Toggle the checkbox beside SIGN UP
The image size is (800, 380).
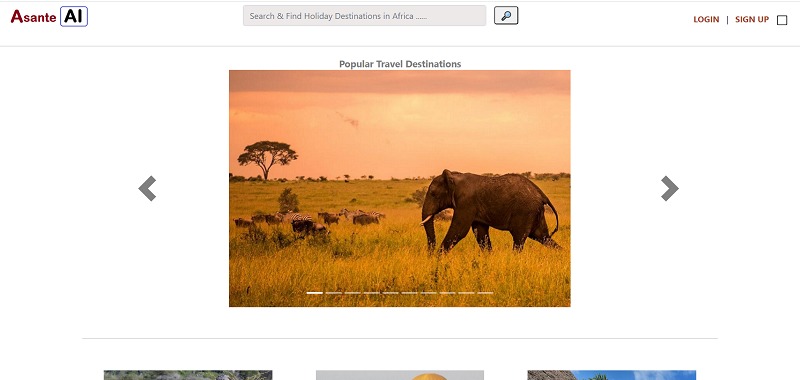pos(782,20)
